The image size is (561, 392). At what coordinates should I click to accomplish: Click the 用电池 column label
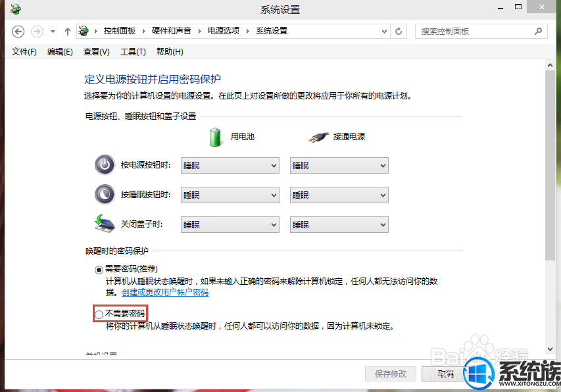pyautogui.click(x=242, y=137)
